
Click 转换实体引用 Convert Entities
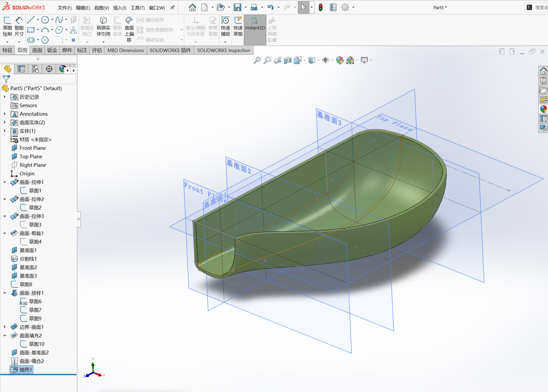[103, 27]
